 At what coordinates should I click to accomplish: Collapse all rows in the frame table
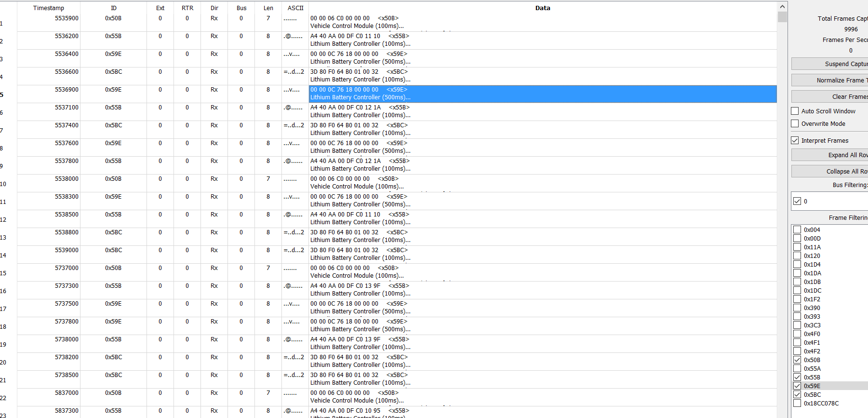[830, 172]
